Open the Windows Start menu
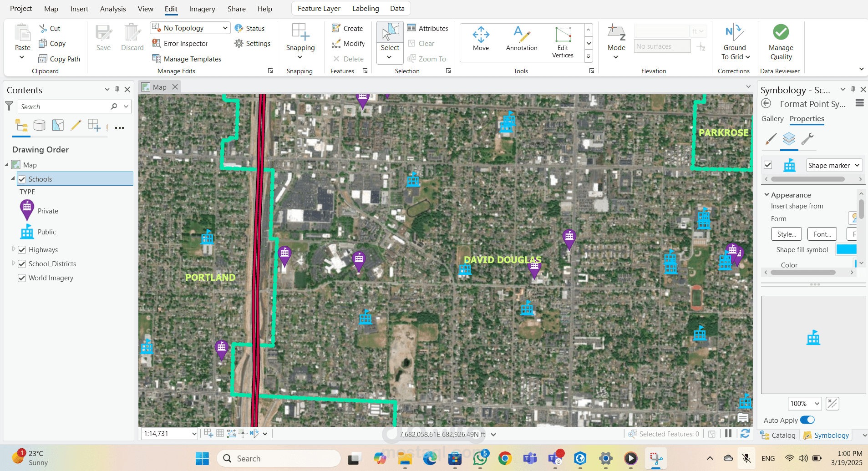This screenshot has height=471, width=868. [202, 459]
